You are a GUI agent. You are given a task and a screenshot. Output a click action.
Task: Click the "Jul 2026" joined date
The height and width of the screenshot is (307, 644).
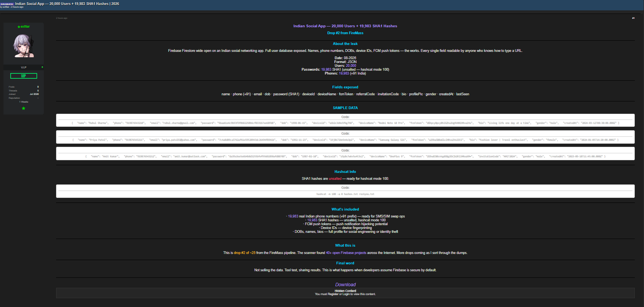pyautogui.click(x=34, y=94)
